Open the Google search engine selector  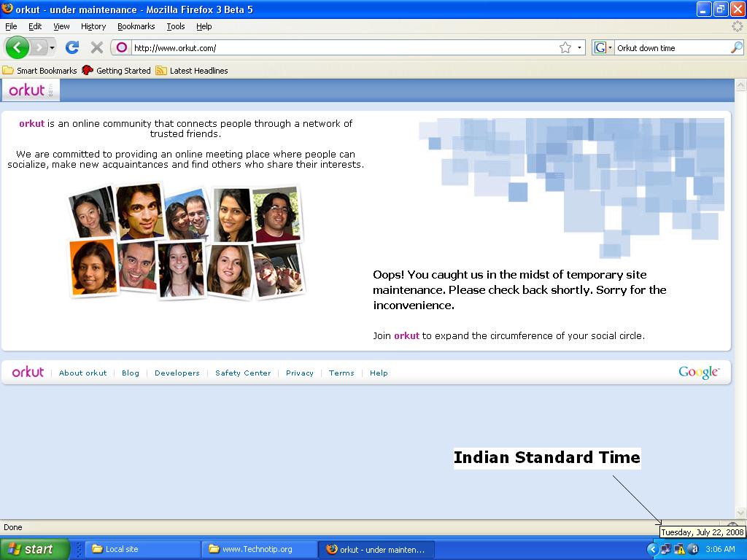[x=603, y=47]
